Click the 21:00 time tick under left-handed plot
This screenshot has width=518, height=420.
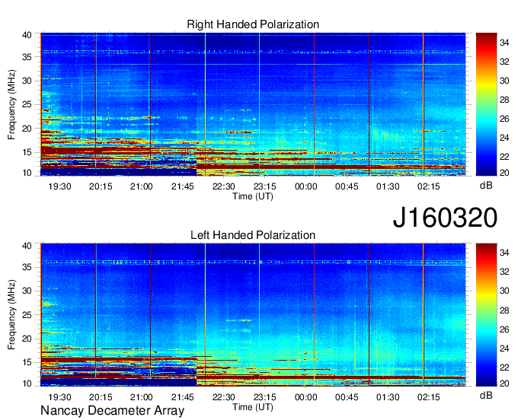[x=142, y=397]
